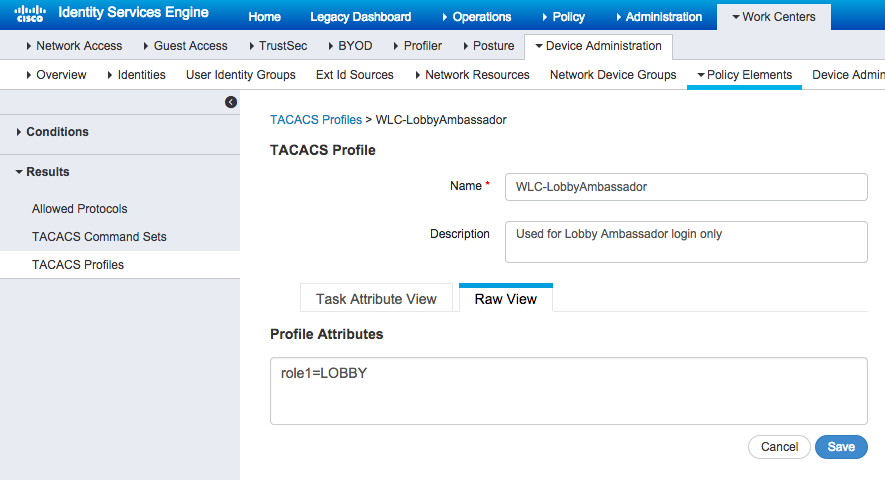Viewport: 885px width, 480px height.
Task: Open the Work Centers menu
Action: (774, 17)
